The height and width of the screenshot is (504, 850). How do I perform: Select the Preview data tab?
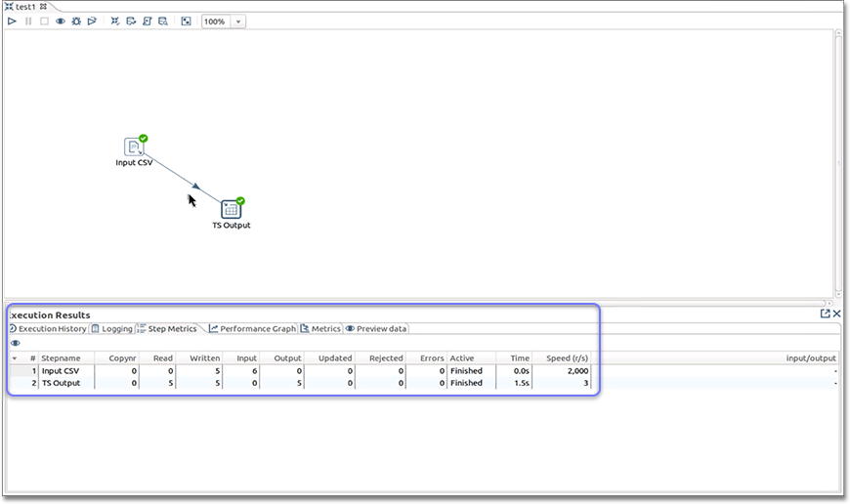pos(376,329)
